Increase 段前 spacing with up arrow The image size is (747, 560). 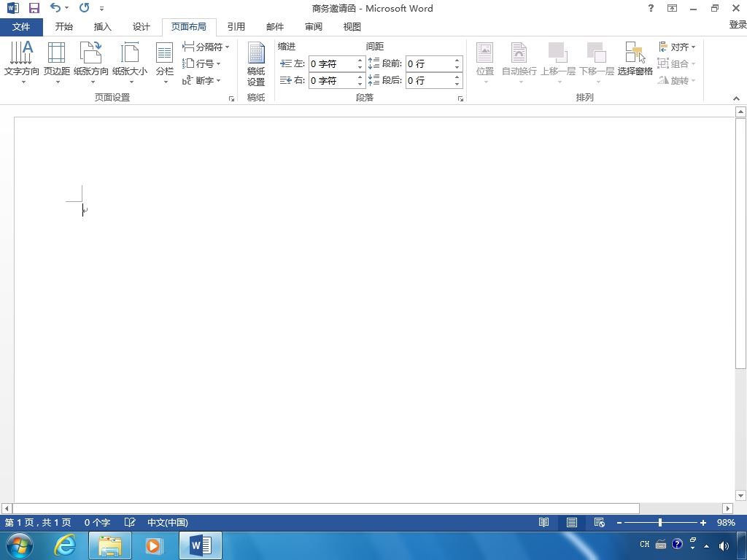coord(457,60)
